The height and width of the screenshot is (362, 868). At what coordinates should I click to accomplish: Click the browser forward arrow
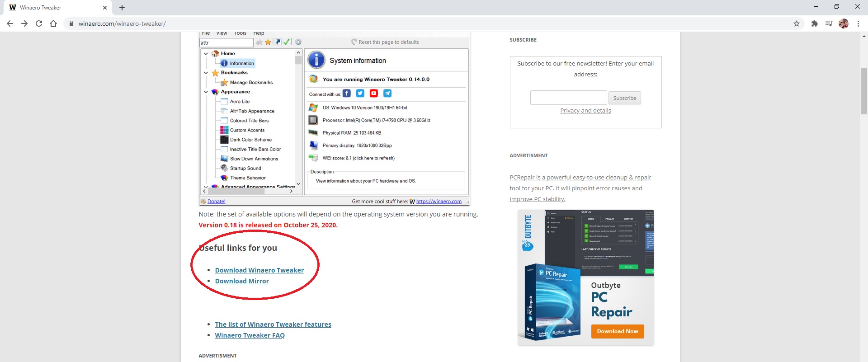[x=24, y=24]
